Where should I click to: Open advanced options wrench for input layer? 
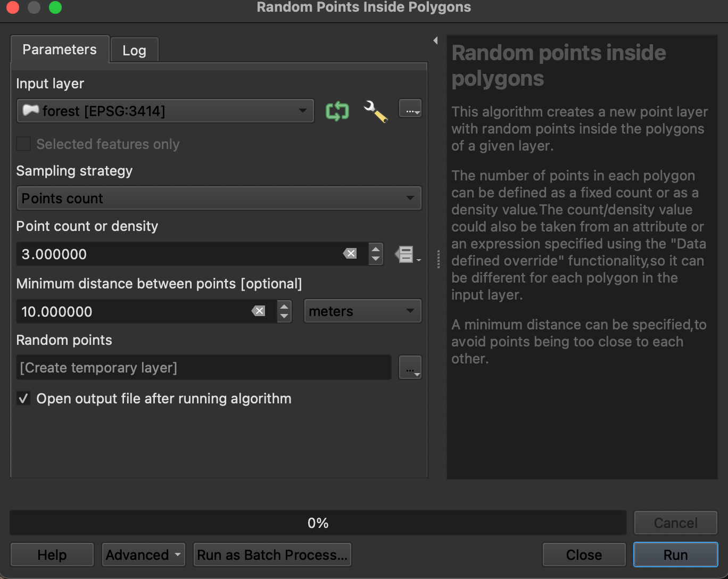(375, 111)
